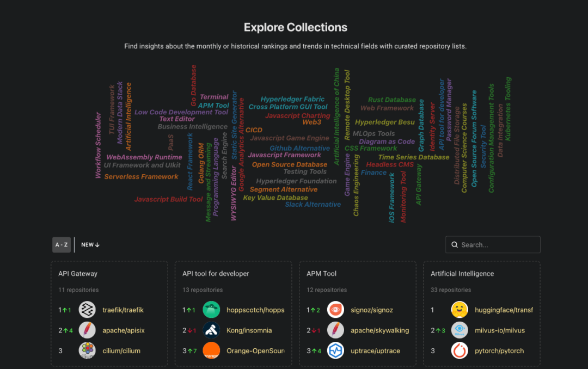Click Open Source Database word
Screen dimensions: 588x369
(x=290, y=164)
